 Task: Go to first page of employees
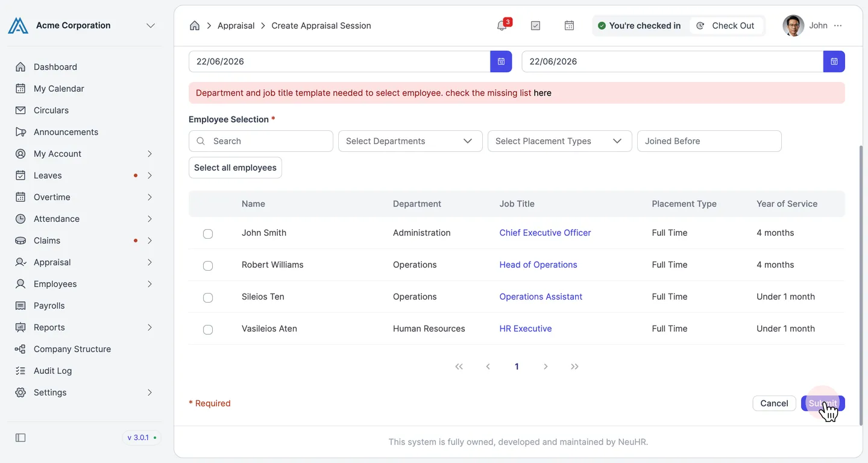[459, 367]
